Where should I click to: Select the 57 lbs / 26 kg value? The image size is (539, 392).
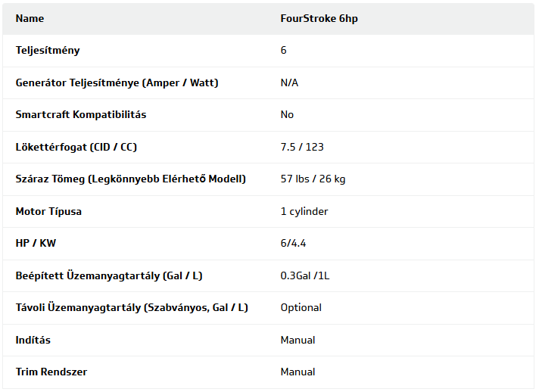[x=313, y=179]
